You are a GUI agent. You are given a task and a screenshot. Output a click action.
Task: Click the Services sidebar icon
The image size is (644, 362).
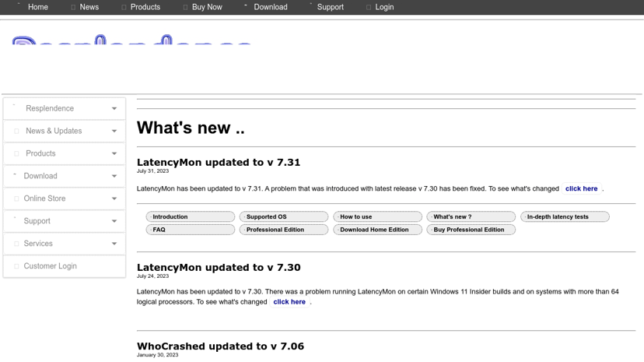tap(16, 244)
